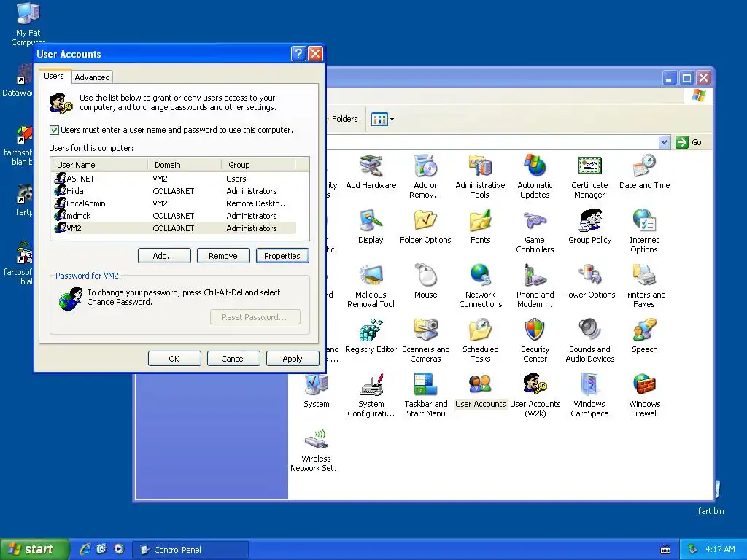Sort by Domain column header
This screenshot has width=747, height=560.
pos(185,165)
